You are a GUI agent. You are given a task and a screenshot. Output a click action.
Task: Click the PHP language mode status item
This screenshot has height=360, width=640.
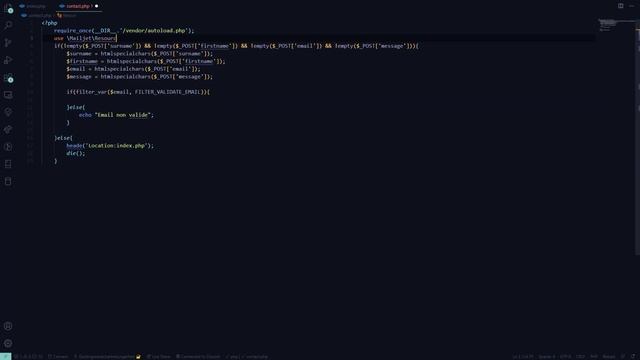593,356
